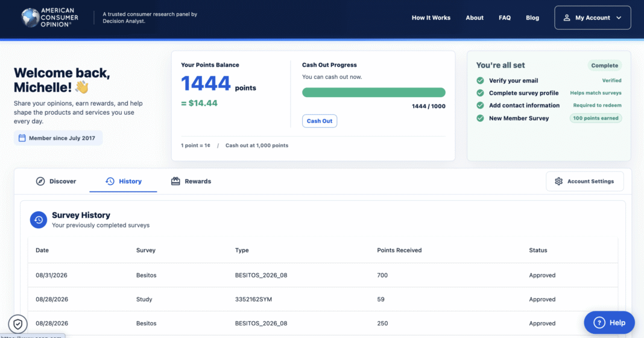Click the Type column header
The height and width of the screenshot is (338, 644).
[x=242, y=250]
